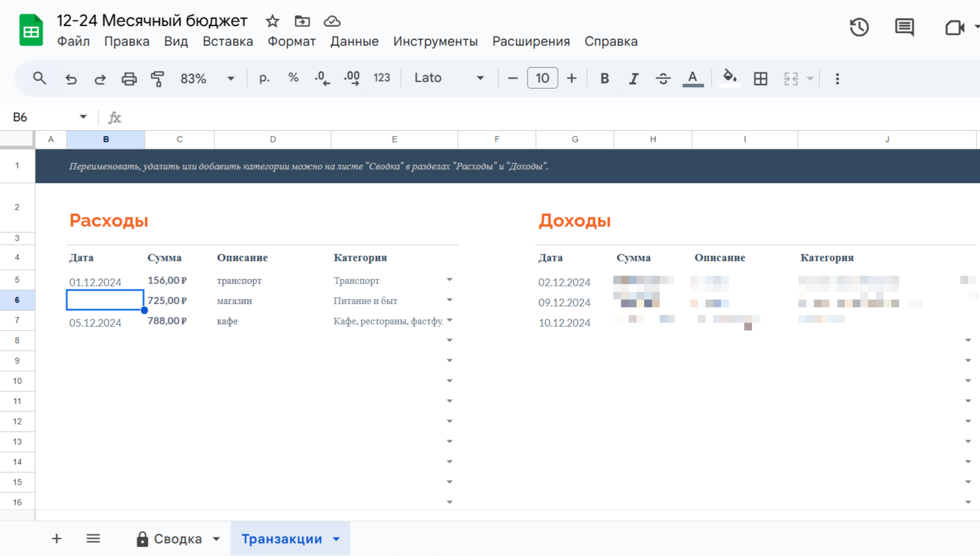Select column D header
The height and width of the screenshot is (556, 980).
(x=273, y=139)
